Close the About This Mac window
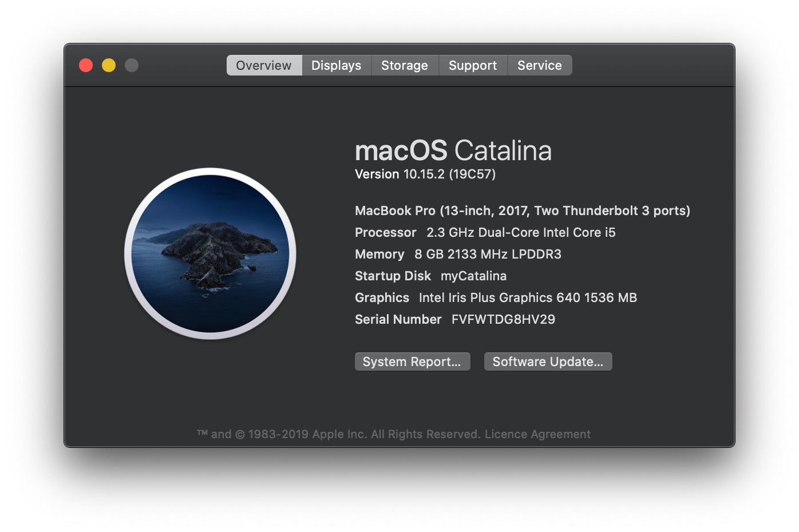The height and width of the screenshot is (532, 799). tap(86, 65)
